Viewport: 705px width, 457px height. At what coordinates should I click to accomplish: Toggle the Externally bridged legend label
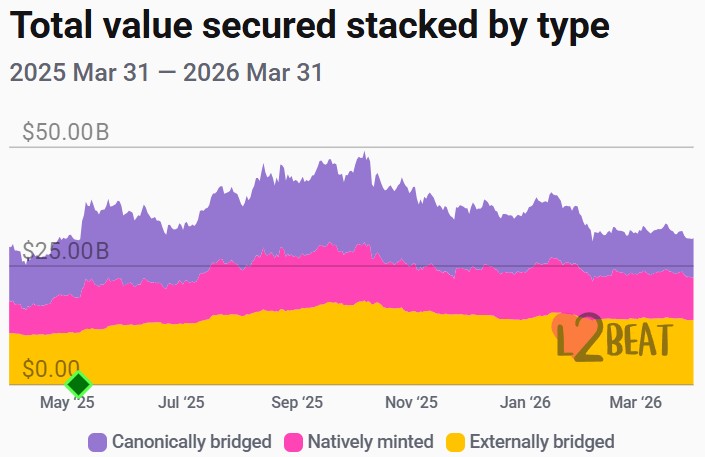coord(541,441)
